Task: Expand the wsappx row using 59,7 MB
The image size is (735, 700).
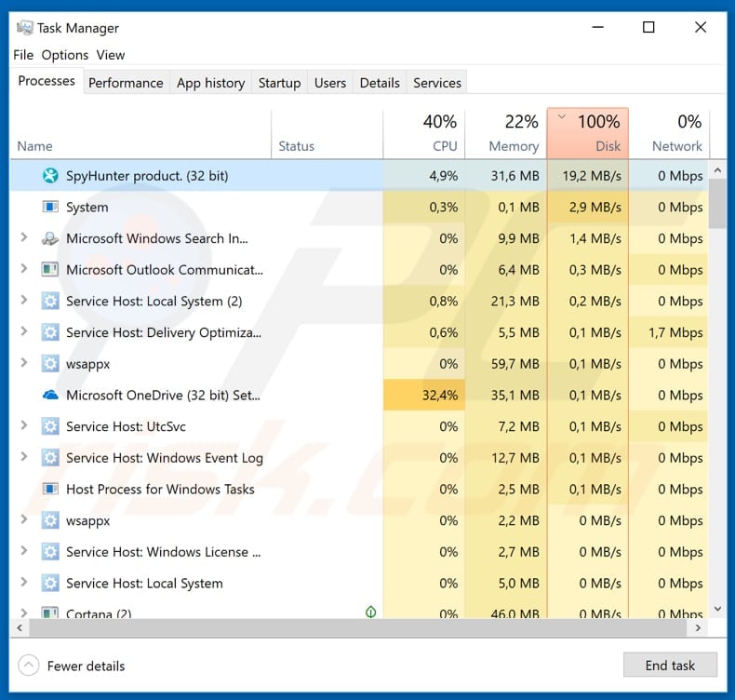Action: [24, 363]
